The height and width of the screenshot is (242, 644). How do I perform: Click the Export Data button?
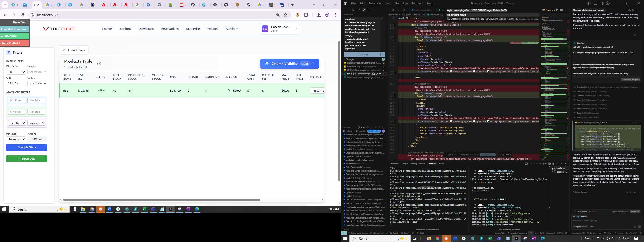pyautogui.click(x=27, y=159)
